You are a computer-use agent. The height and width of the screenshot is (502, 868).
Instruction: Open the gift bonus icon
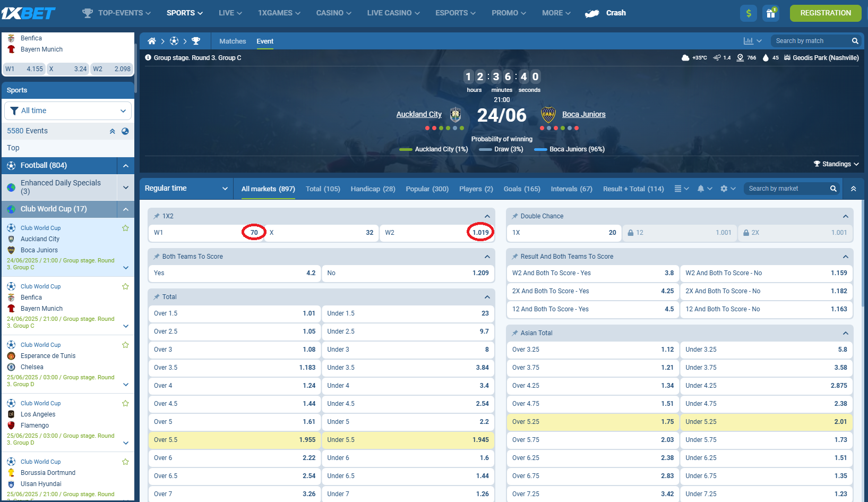tap(770, 13)
